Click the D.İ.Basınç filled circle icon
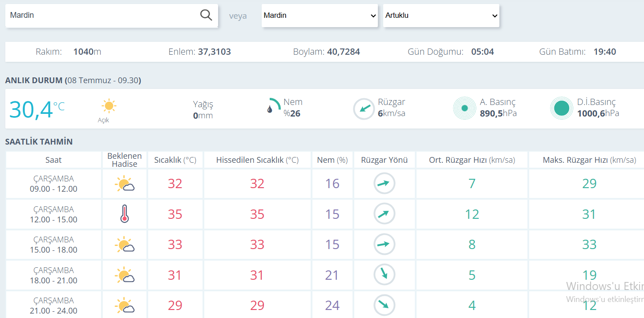The image size is (644, 318). pyautogui.click(x=562, y=108)
